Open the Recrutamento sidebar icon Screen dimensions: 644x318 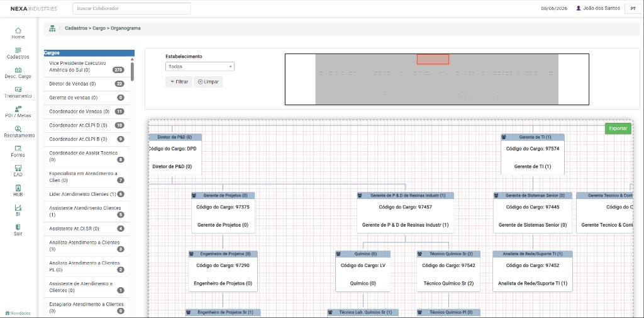tap(18, 128)
